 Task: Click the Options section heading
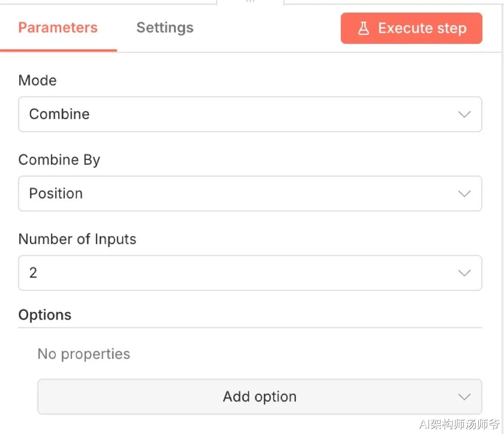[45, 315]
